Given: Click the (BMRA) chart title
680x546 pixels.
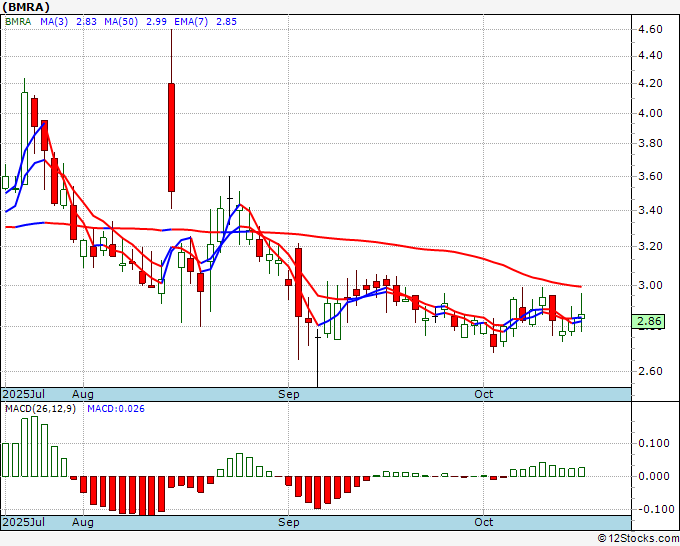Looking at the screenshot, I should point(26,7).
